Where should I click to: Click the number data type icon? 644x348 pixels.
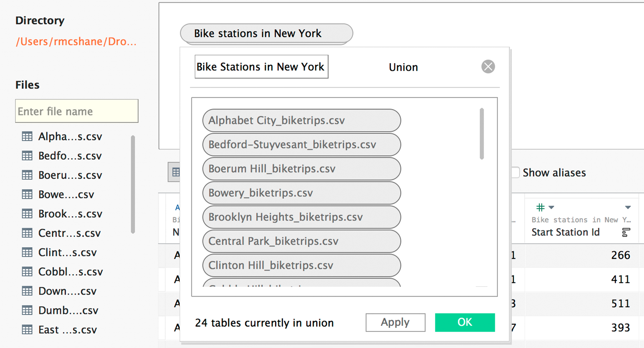click(540, 207)
